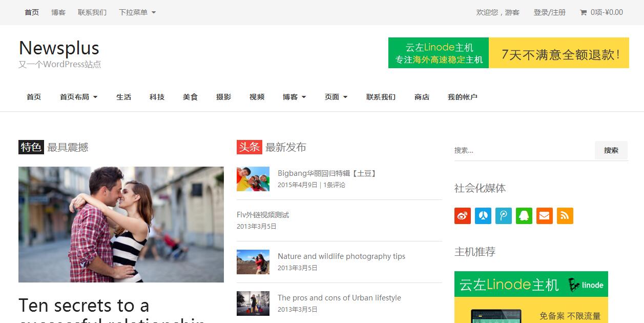Click the 登录/注册 link

pyautogui.click(x=550, y=12)
